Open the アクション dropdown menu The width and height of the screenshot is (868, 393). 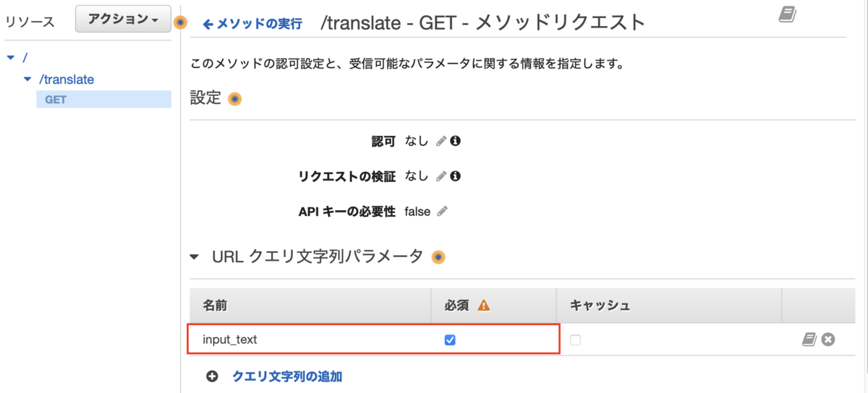(123, 20)
